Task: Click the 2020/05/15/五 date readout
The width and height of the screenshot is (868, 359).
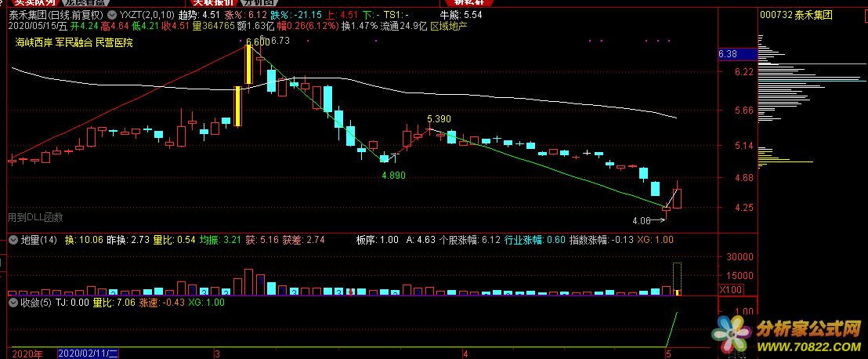Action: (38, 26)
